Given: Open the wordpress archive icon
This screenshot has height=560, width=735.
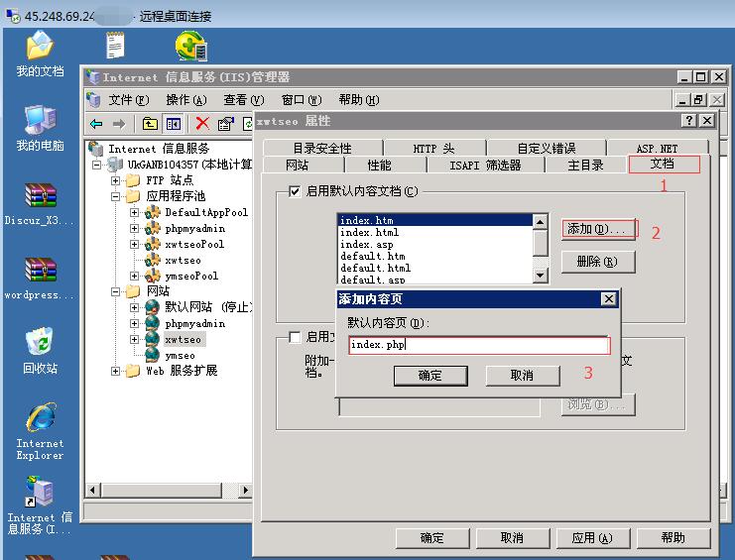Looking at the screenshot, I should tap(41, 271).
